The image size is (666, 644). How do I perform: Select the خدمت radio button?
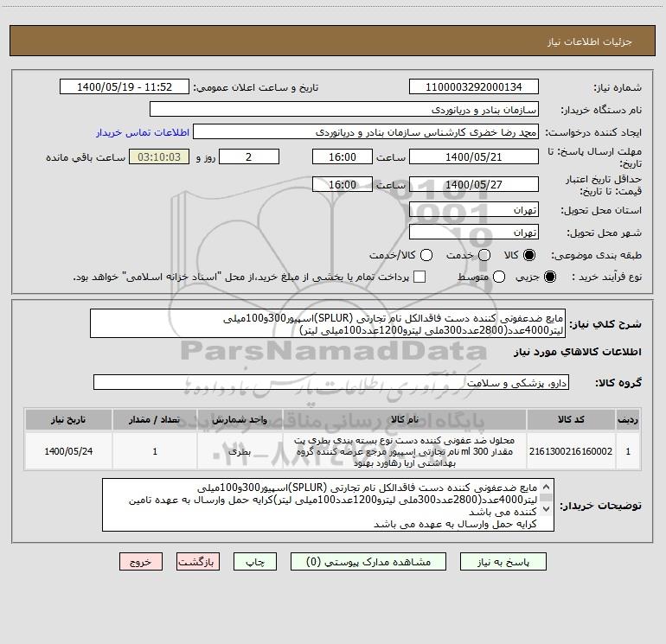point(484,255)
